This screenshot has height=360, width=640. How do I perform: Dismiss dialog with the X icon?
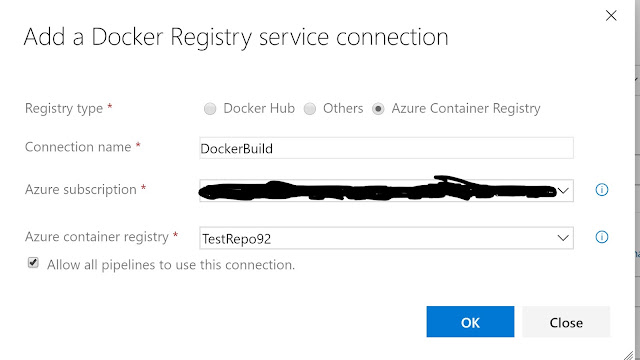[611, 16]
